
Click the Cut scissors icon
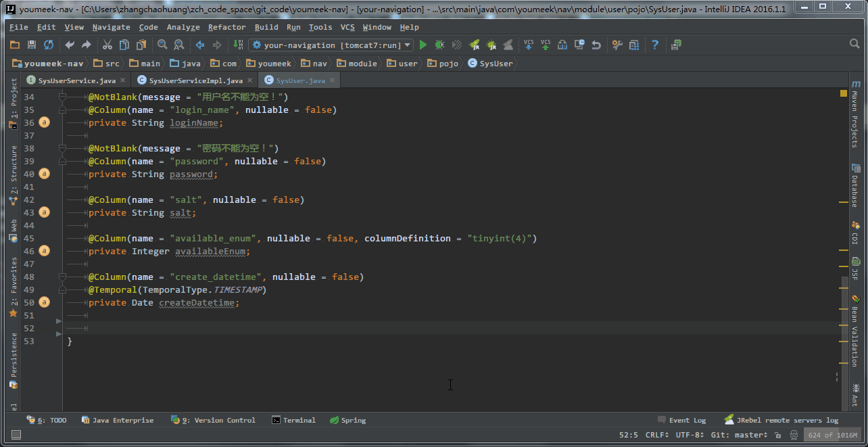point(107,45)
